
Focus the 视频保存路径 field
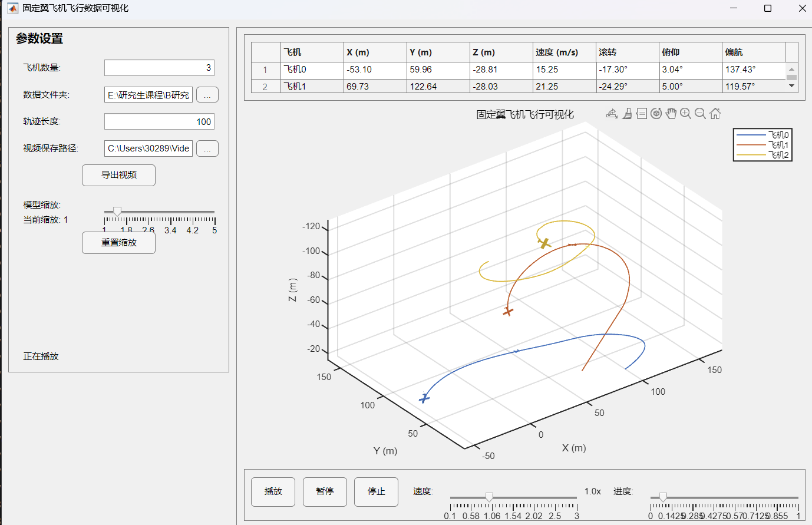148,148
